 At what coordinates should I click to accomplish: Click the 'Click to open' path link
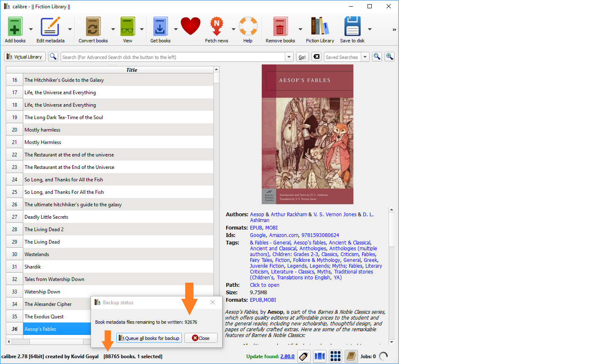[x=265, y=285]
